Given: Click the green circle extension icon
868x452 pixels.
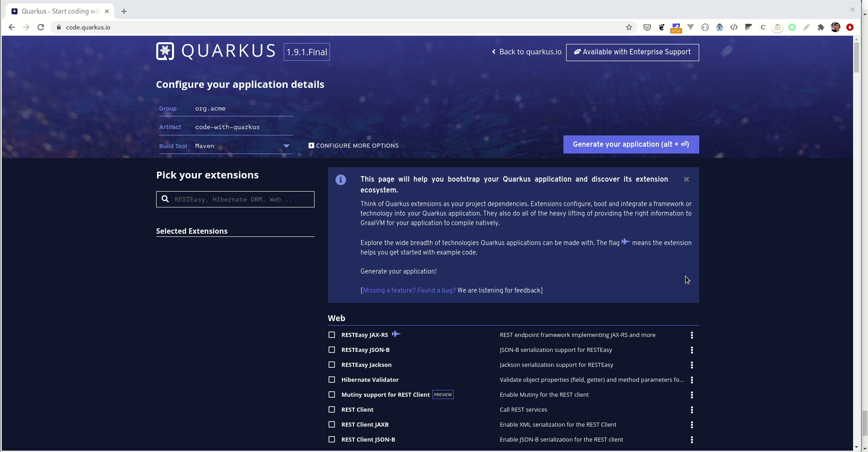Looking at the screenshot, I should coord(792,27).
